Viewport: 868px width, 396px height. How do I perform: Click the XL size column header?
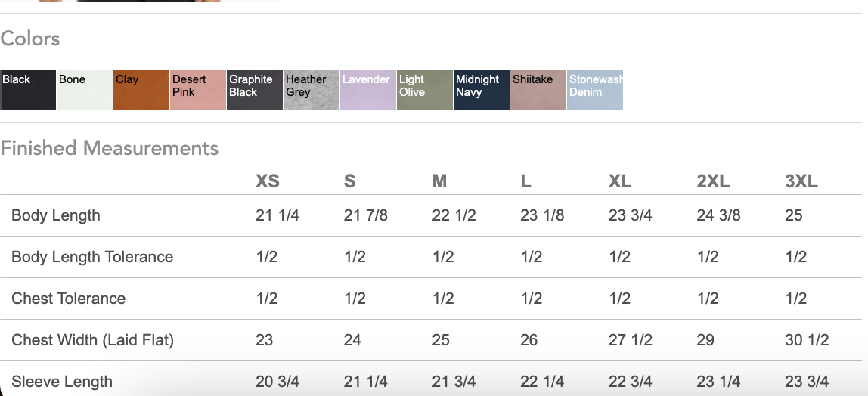620,181
